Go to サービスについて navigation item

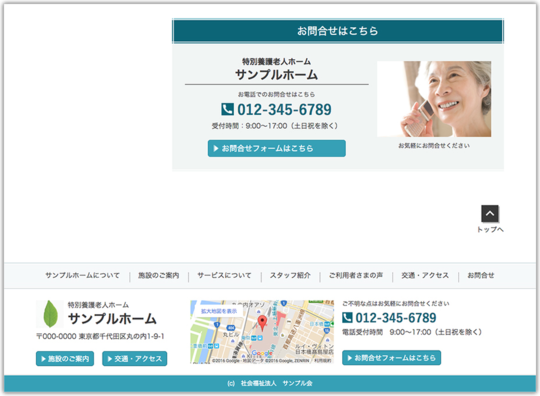click(x=224, y=275)
